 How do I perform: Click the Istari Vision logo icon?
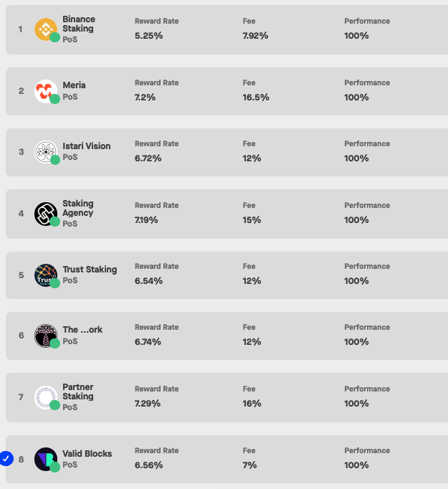coord(46,152)
